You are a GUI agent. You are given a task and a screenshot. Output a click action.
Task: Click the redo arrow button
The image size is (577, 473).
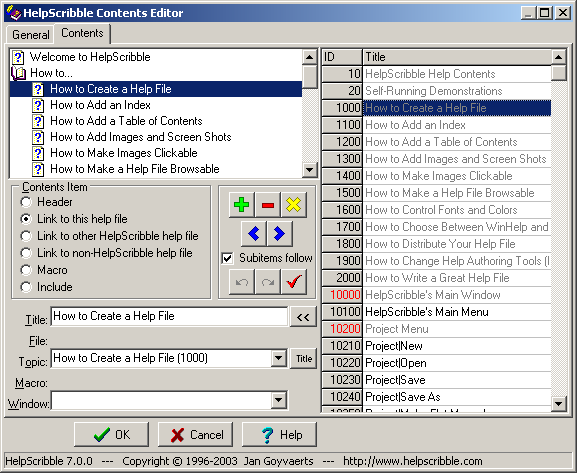coord(268,282)
